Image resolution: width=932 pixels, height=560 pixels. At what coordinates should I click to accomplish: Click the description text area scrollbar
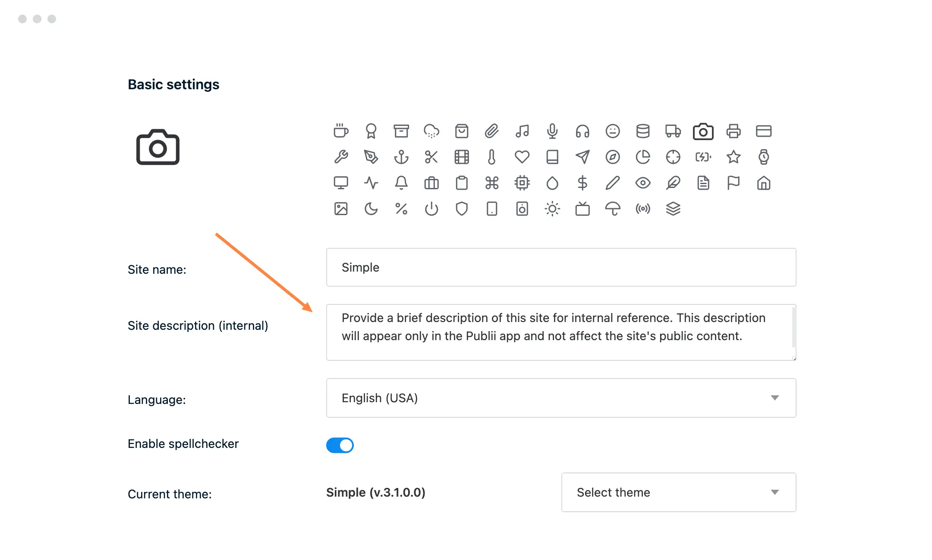click(793, 328)
